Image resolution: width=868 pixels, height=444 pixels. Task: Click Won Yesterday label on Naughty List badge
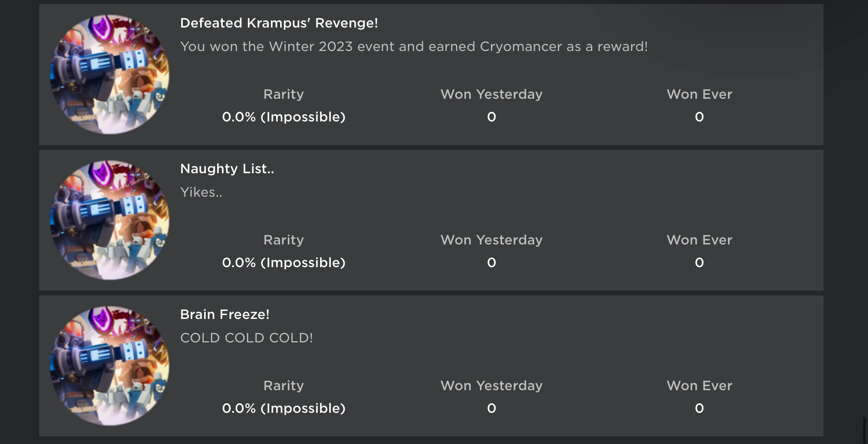coord(491,240)
